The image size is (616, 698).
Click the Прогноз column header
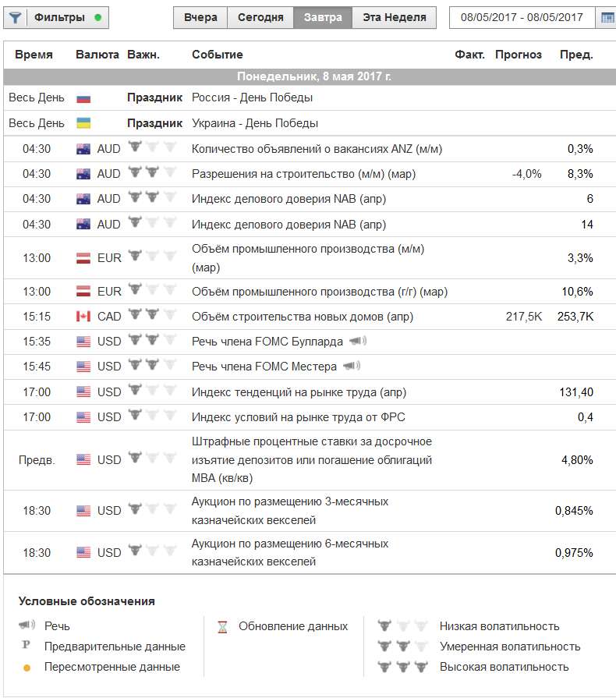tap(518, 55)
